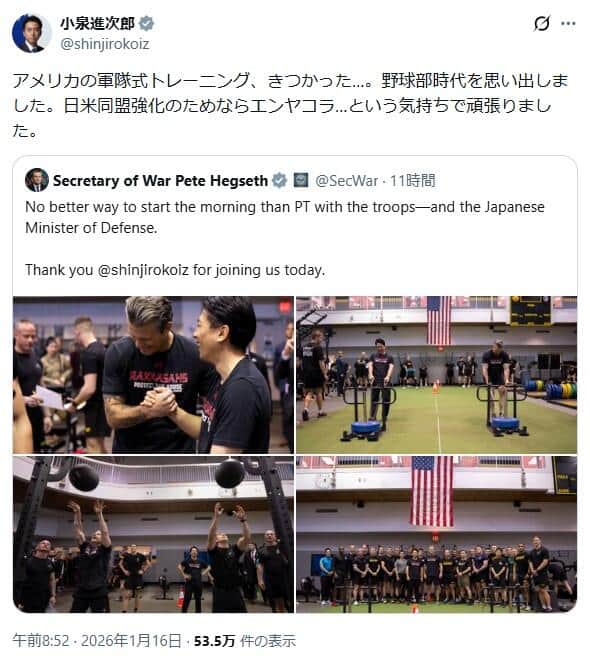Click the 小泉進次郎 display name

pos(97,24)
